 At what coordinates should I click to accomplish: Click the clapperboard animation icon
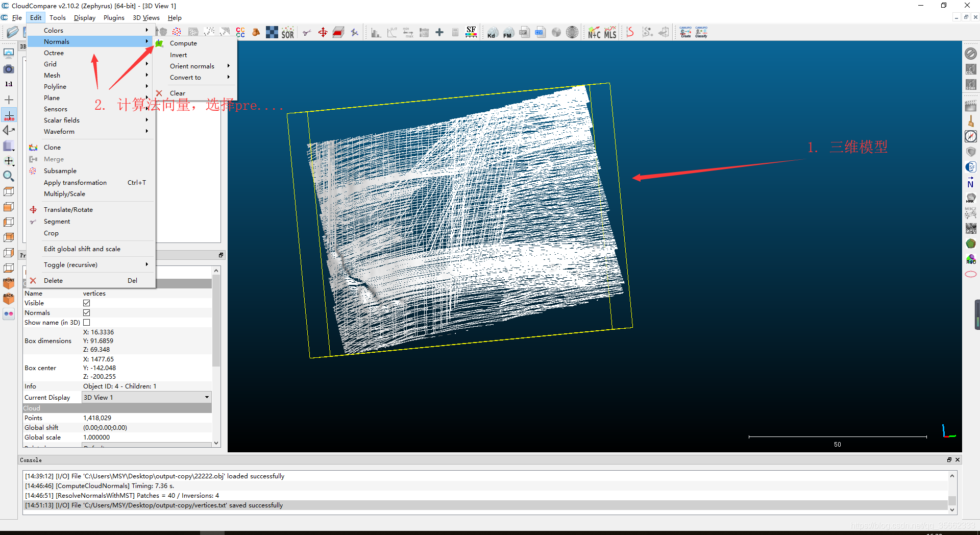tap(971, 106)
